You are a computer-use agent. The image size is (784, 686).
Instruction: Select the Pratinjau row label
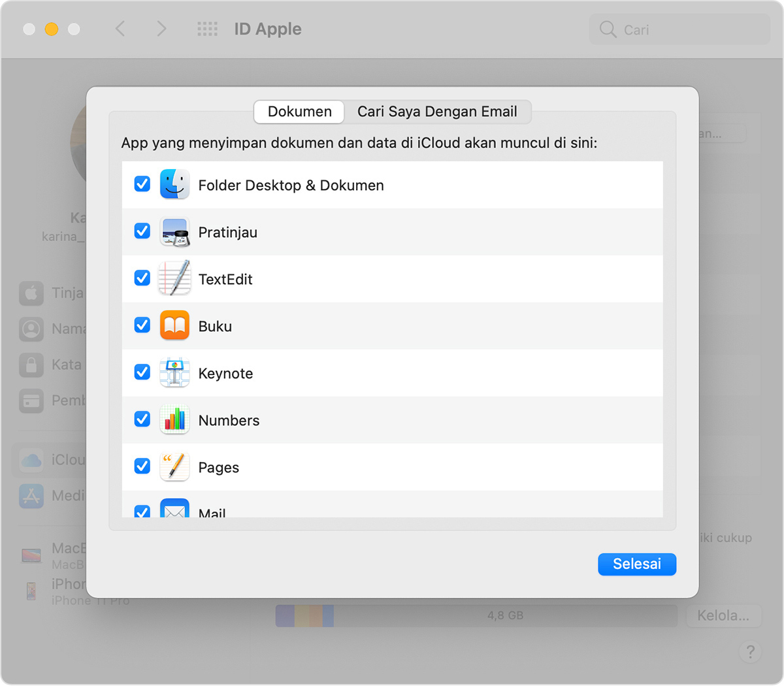[227, 233]
